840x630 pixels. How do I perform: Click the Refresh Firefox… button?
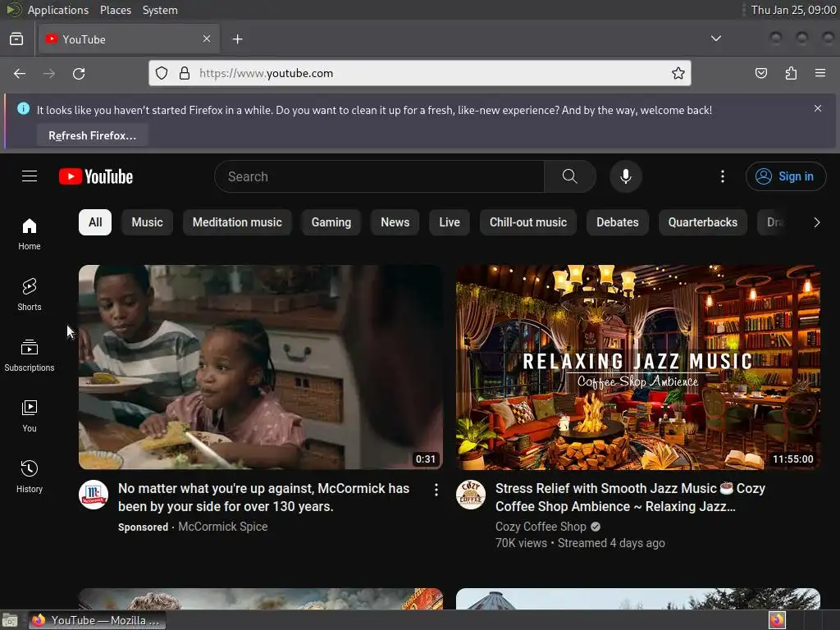pyautogui.click(x=92, y=135)
